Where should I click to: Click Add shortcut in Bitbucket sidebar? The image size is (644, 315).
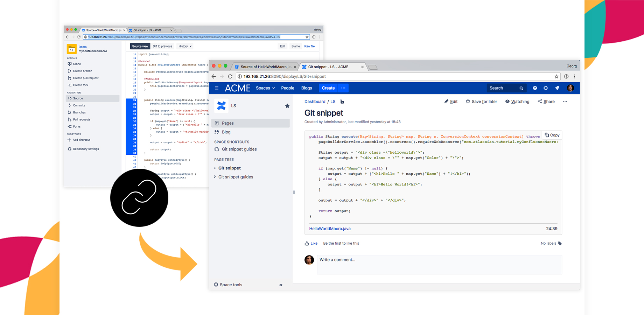[x=79, y=140]
